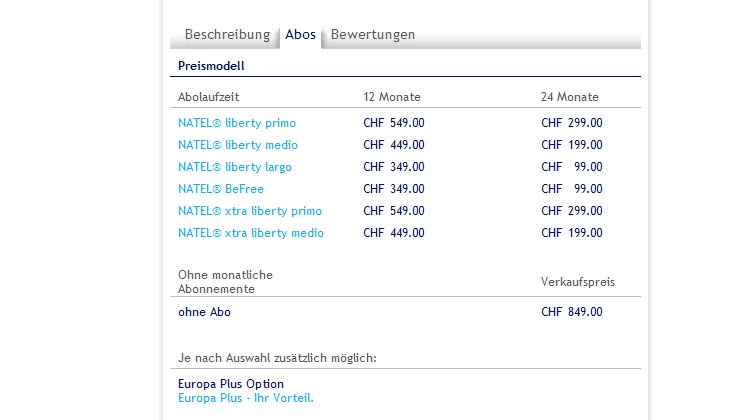Click the Verkaufspreis column header

(x=578, y=282)
